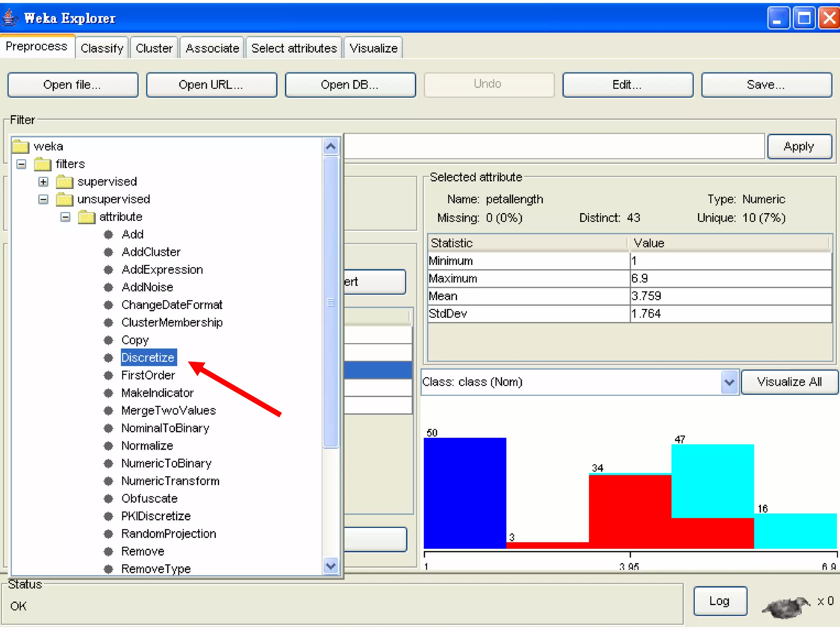Screen dimensions: 840x630
Task: Click the blue histogram bar labeled 50
Action: 465,493
